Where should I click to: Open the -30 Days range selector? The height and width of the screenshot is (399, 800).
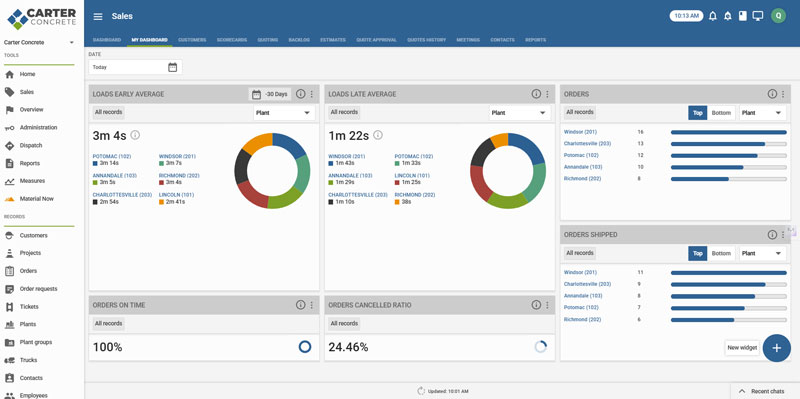pyautogui.click(x=270, y=94)
